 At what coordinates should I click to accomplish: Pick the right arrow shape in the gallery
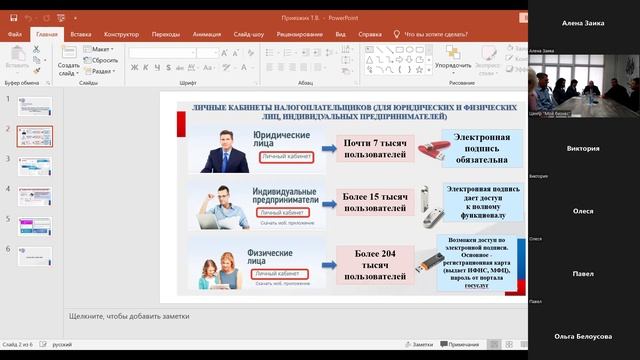(400, 60)
